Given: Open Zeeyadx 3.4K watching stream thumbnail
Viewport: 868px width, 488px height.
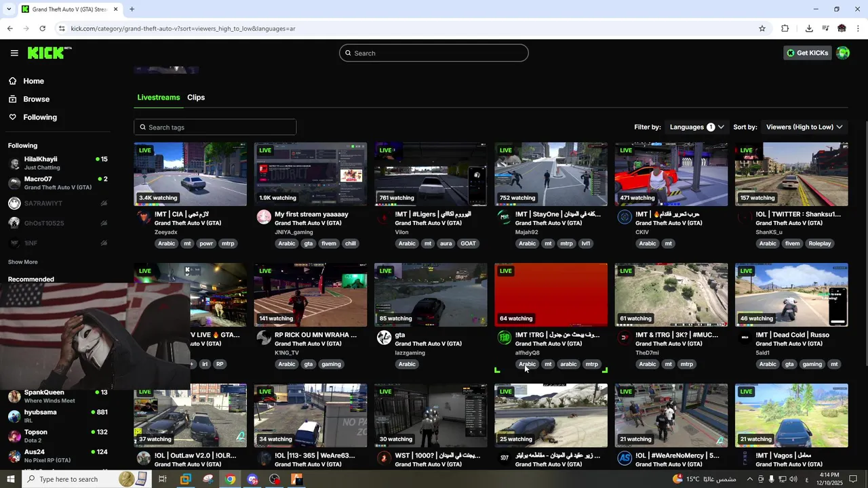Looking at the screenshot, I should 190,174.
